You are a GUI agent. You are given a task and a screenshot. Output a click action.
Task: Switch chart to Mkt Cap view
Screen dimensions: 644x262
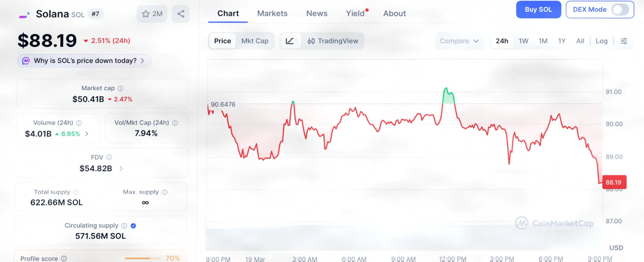pyautogui.click(x=255, y=41)
